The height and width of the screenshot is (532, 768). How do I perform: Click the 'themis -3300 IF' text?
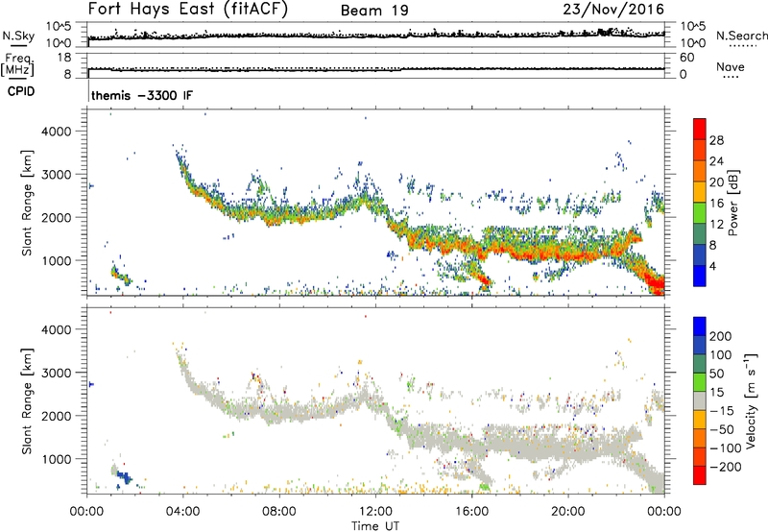142,95
